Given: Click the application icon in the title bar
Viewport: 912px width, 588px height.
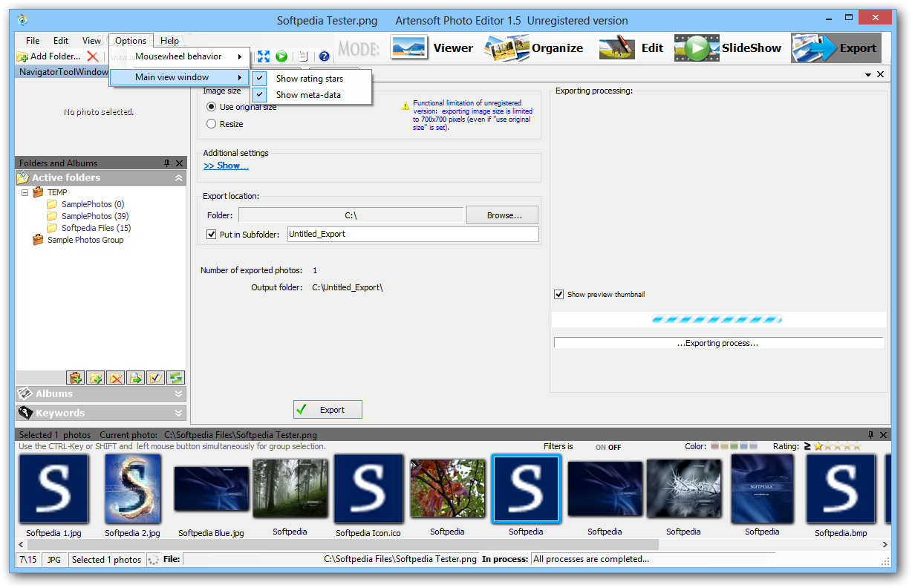Looking at the screenshot, I should click(22, 20).
